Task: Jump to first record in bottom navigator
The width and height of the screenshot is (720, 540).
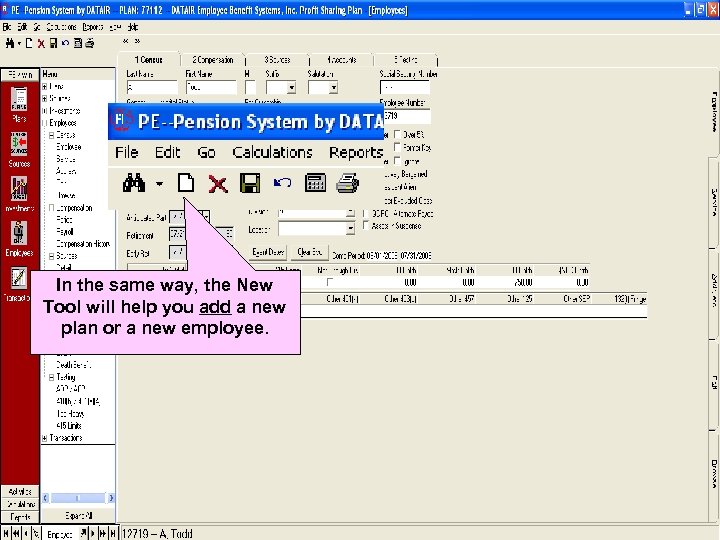Action: click(x=6, y=533)
